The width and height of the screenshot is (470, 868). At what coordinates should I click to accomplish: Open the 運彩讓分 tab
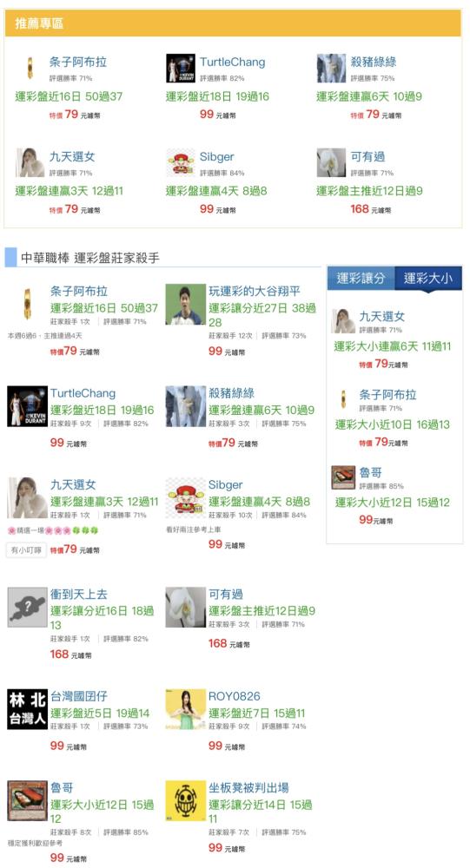361,278
